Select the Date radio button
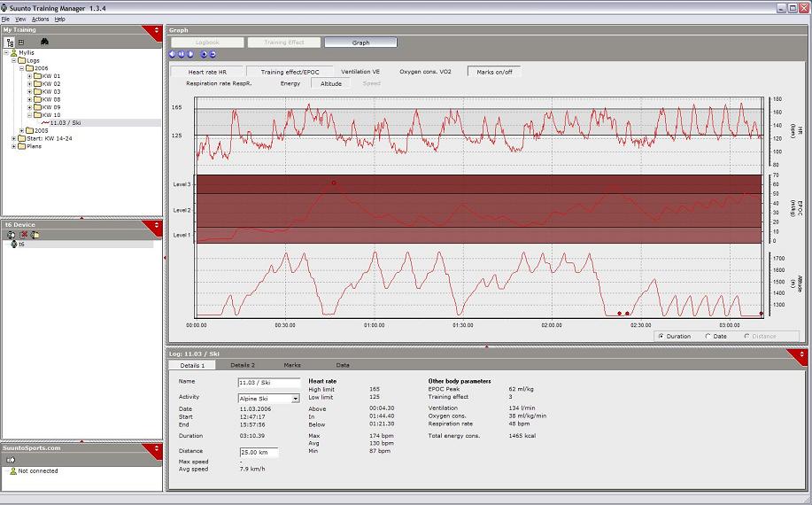The height and width of the screenshot is (505, 812). (x=709, y=337)
